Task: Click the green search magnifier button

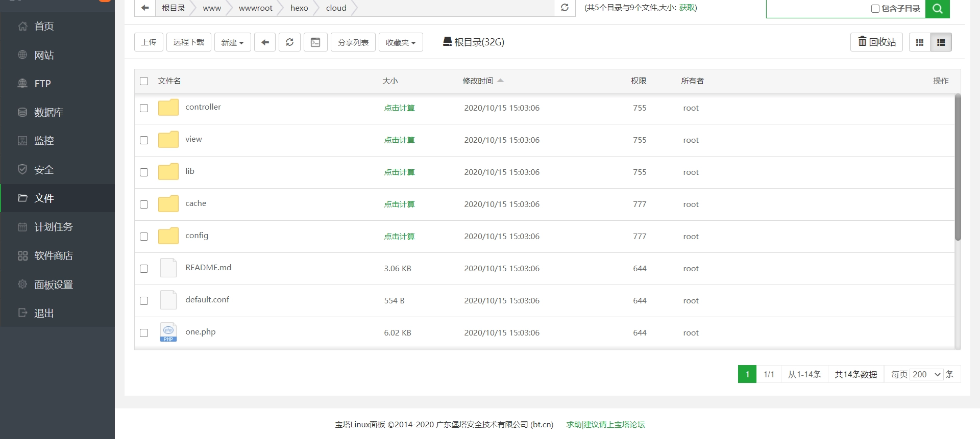Action: point(937,8)
